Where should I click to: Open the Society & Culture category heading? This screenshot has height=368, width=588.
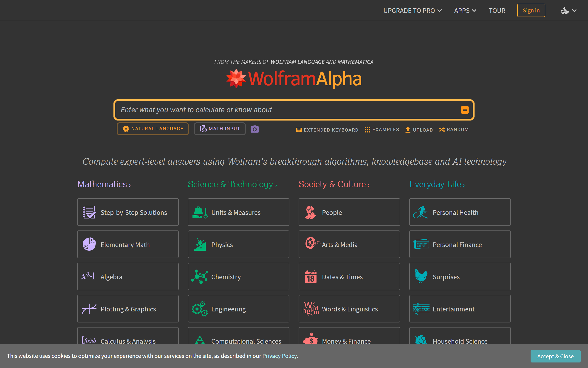pyautogui.click(x=334, y=184)
